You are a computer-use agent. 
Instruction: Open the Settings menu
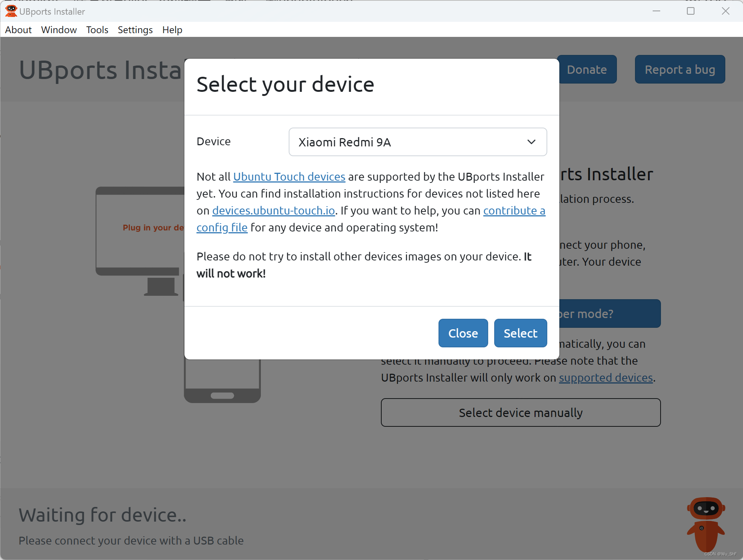pyautogui.click(x=135, y=30)
